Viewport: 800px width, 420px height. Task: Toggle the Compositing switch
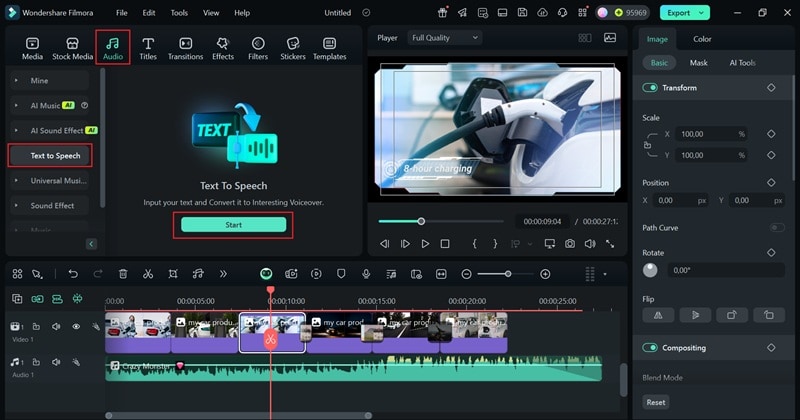(x=650, y=348)
